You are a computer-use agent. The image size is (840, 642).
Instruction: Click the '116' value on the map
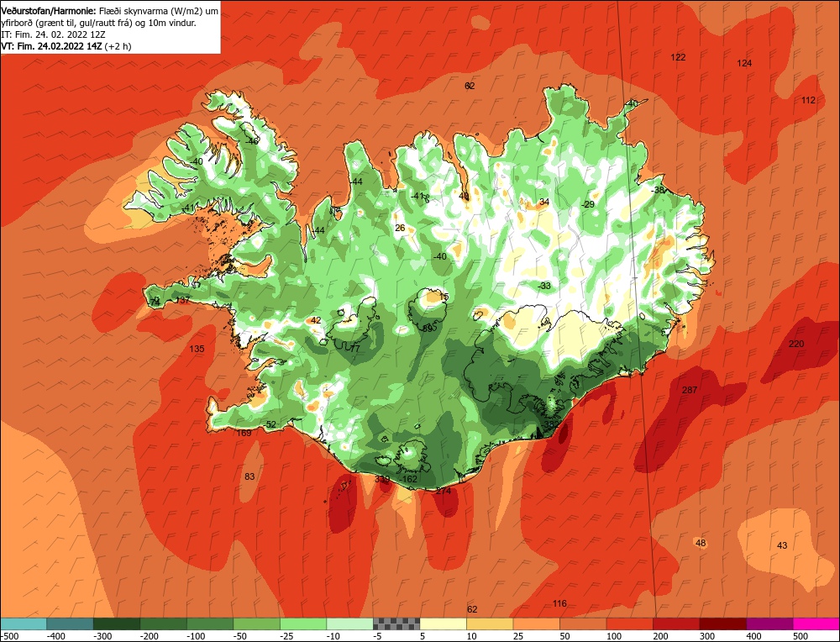point(559,604)
